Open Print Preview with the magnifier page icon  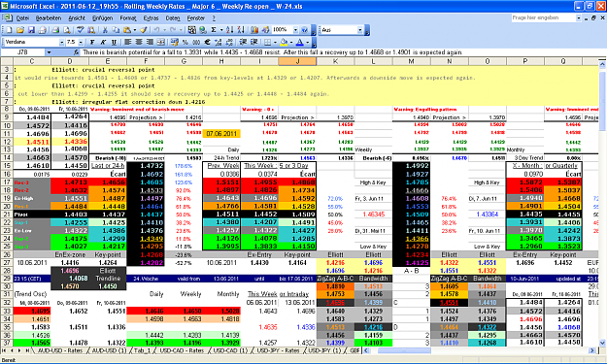point(67,30)
